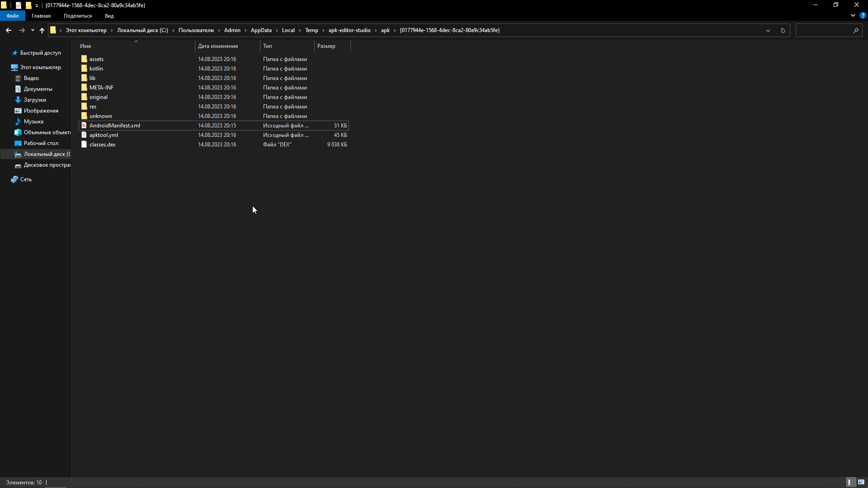Image resolution: width=868 pixels, height=488 pixels.
Task: Navigate up one folder level
Action: 42,30
